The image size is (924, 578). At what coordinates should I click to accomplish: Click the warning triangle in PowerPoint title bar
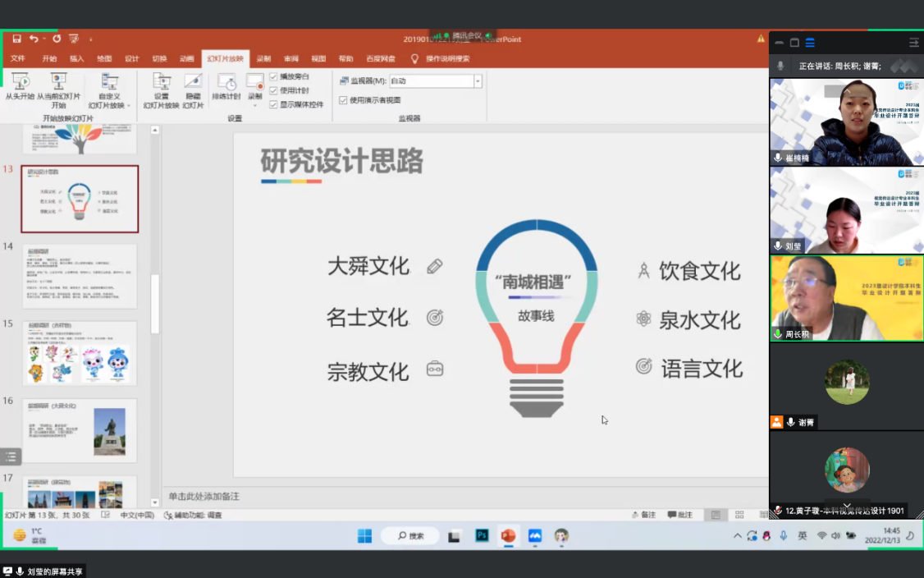(x=761, y=39)
